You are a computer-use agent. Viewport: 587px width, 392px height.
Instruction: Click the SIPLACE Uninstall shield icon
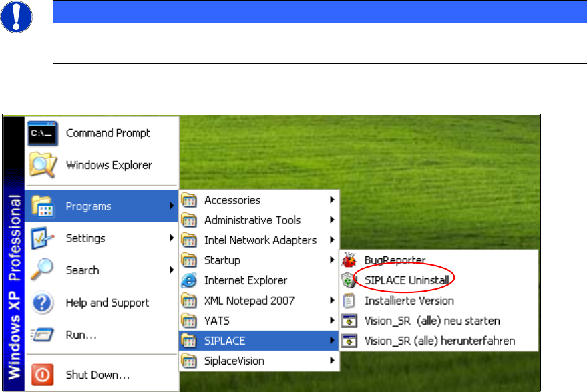click(349, 280)
